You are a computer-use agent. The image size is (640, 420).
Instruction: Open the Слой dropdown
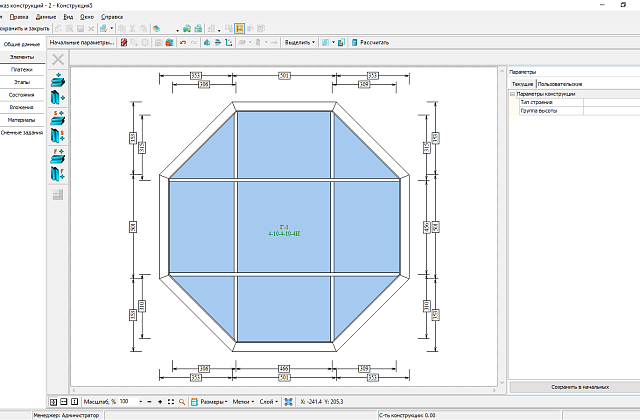tap(269, 402)
